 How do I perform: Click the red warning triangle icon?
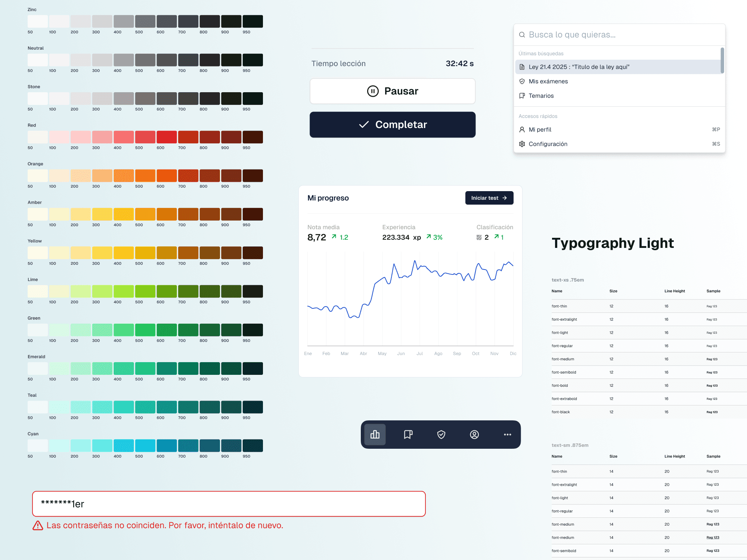point(38,526)
